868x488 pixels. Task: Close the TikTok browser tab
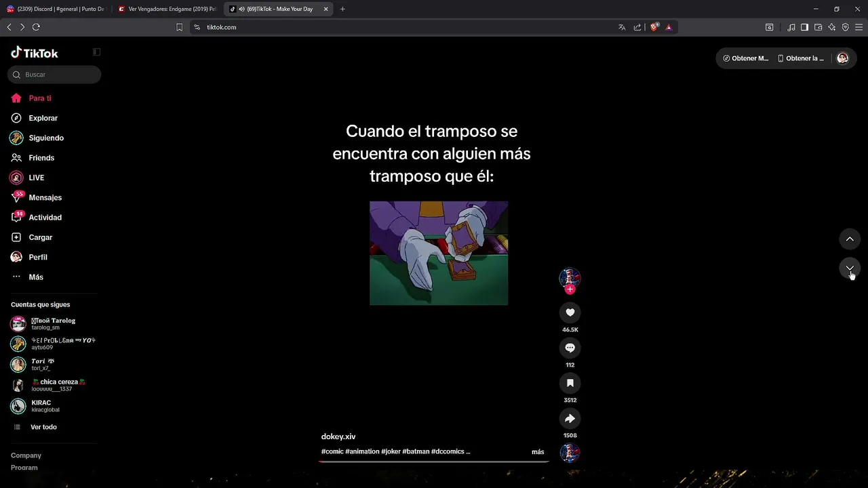(x=325, y=9)
